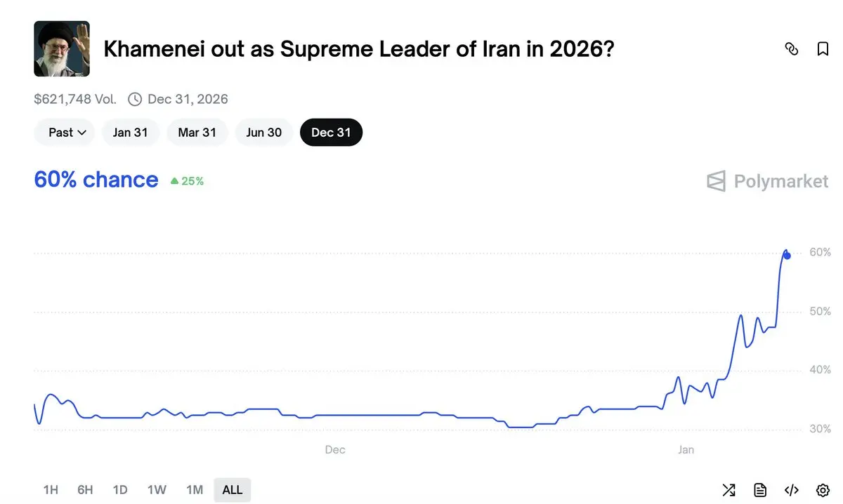The image size is (843, 504).
Task: Select the Jan 31 date tab
Action: (x=131, y=132)
